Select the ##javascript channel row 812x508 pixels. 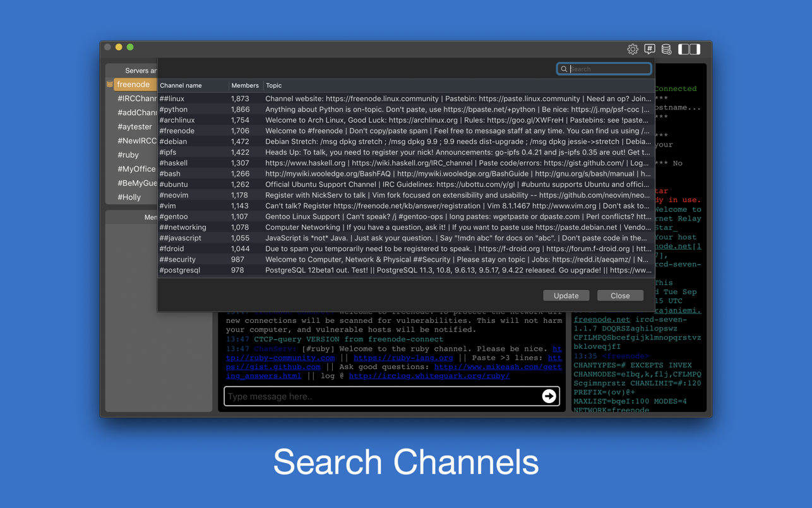(405, 238)
